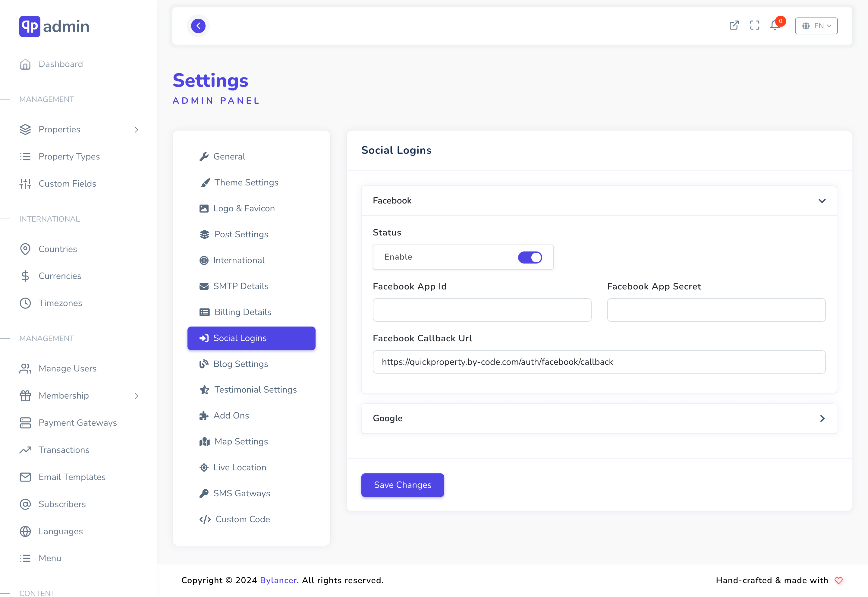Click the Save Changes button
The image size is (868, 597).
[403, 485]
